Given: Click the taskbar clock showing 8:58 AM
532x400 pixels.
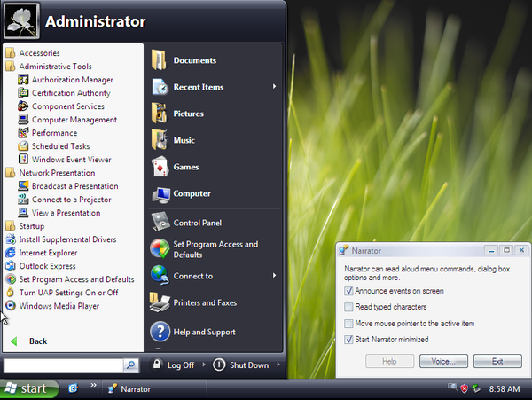Looking at the screenshot, I should pos(505,389).
